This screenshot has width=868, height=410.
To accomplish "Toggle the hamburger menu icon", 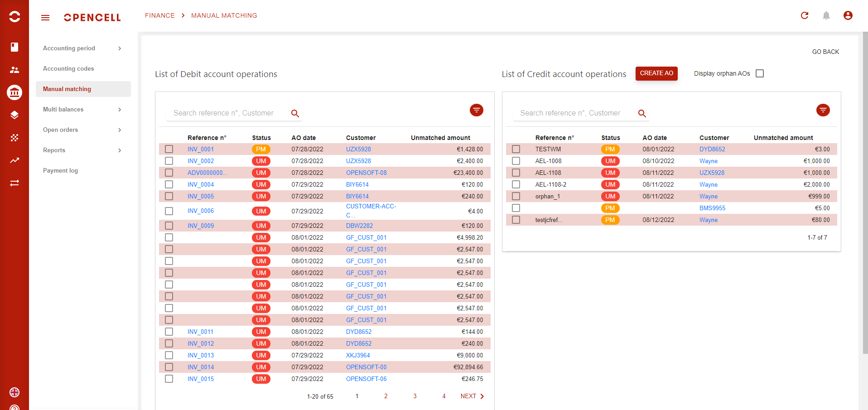I will [x=45, y=18].
